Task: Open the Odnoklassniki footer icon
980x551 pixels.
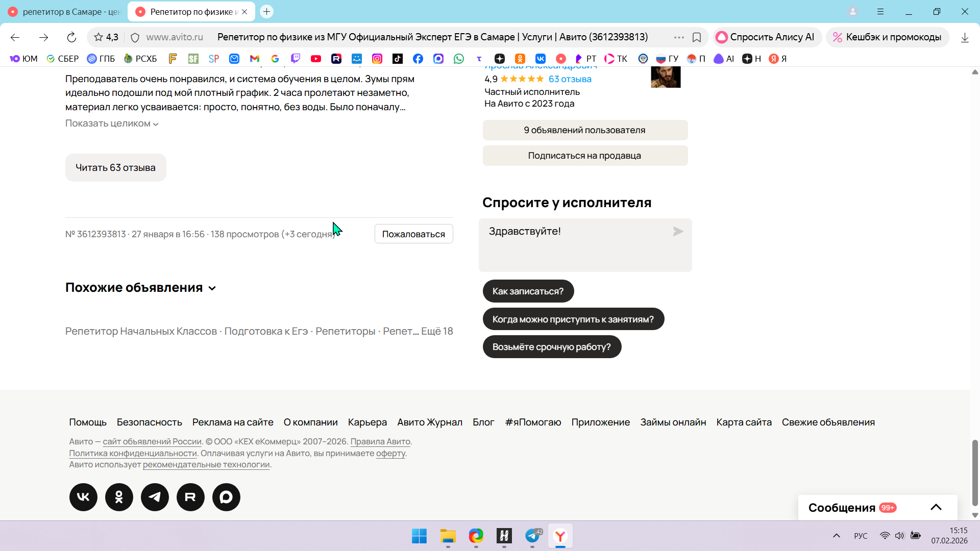Action: 119,497
